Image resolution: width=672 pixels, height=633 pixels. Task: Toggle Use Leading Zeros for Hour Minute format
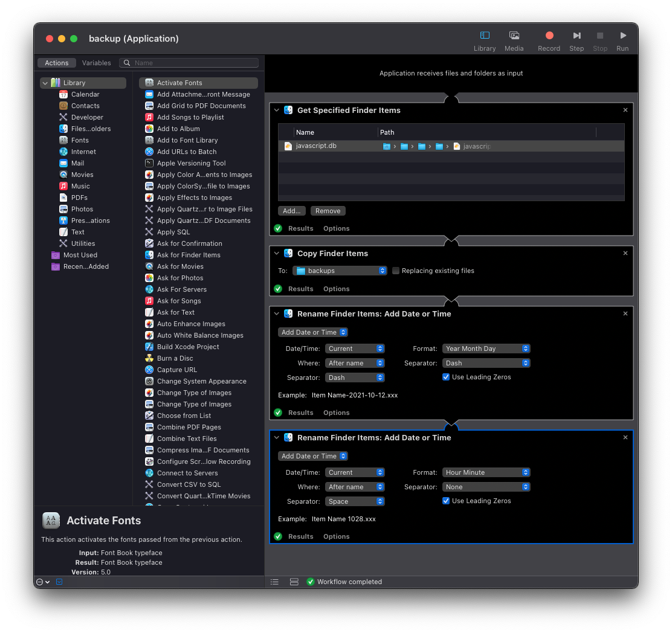pos(446,501)
